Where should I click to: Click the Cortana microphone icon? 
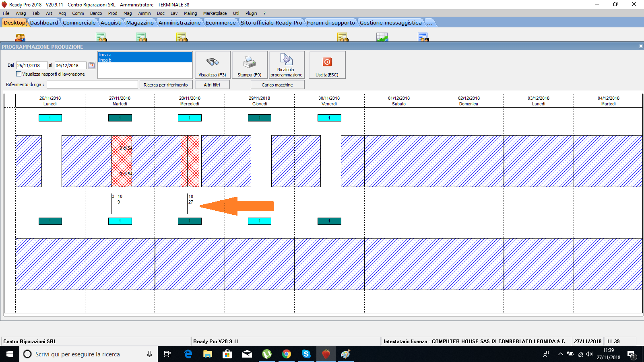[149, 354]
